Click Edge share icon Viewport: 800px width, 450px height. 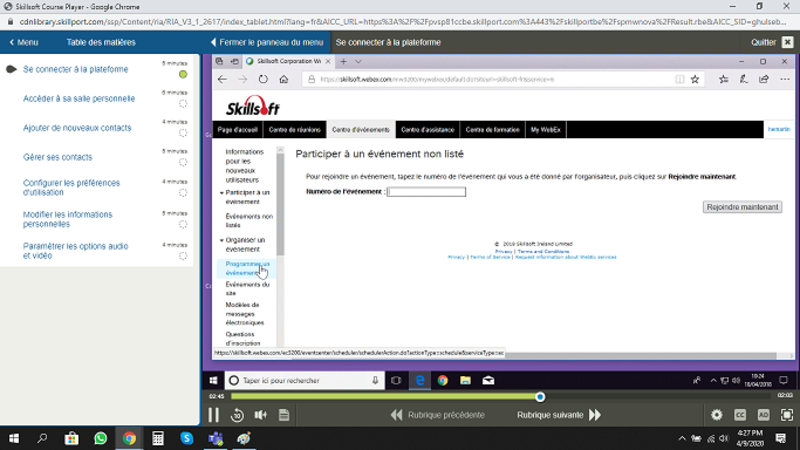pyautogui.click(x=764, y=80)
